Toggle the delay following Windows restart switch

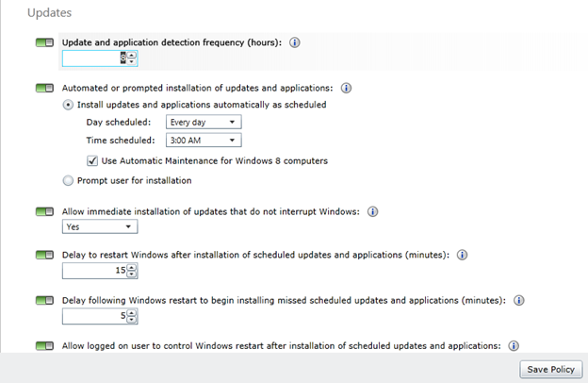(x=44, y=300)
